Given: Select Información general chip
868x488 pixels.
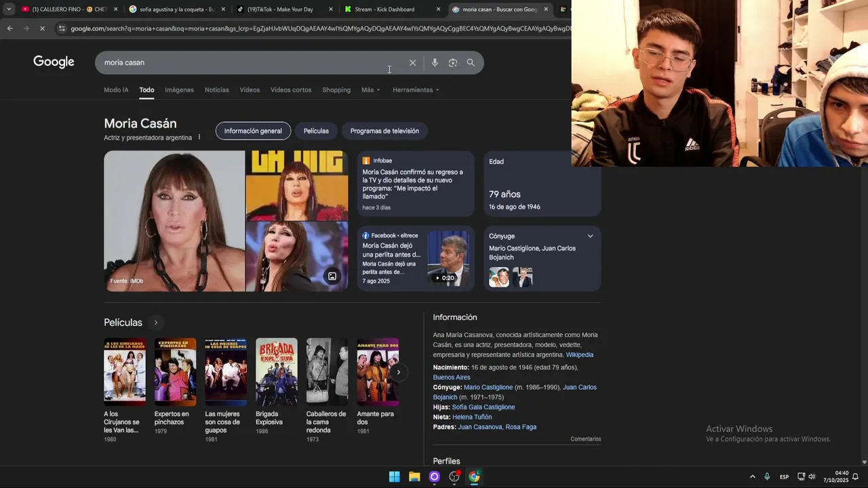Looking at the screenshot, I should click(253, 131).
